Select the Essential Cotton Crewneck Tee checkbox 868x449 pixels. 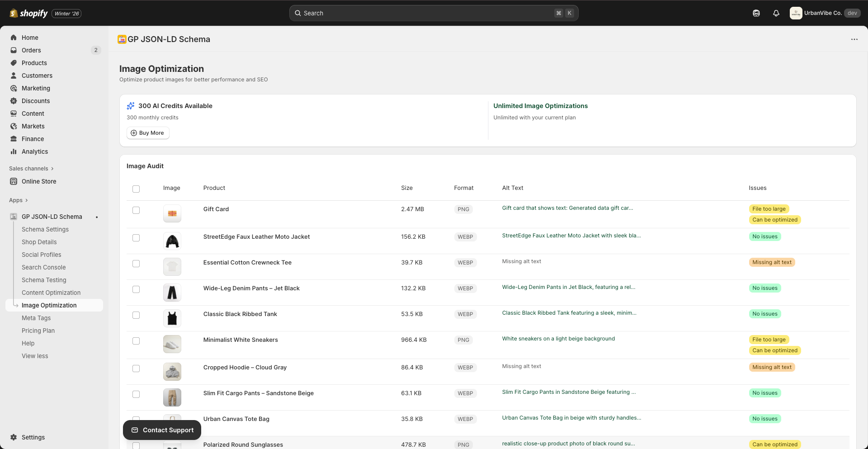coord(136,264)
